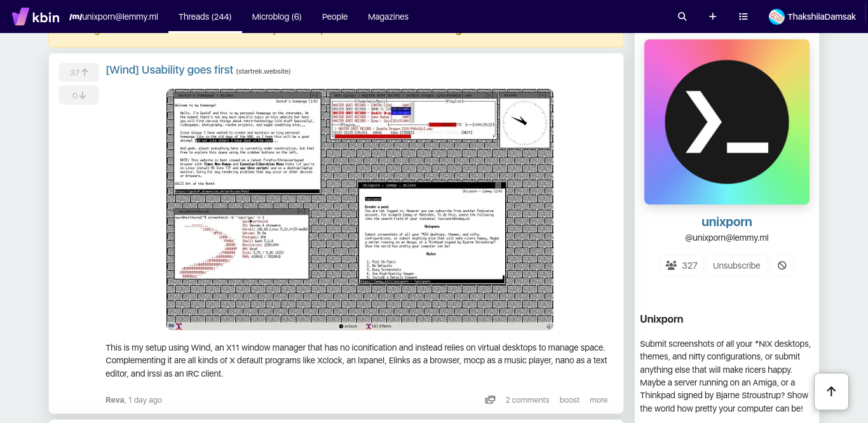The image size is (868, 423).
Task: Open the People menu item
Action: (335, 17)
